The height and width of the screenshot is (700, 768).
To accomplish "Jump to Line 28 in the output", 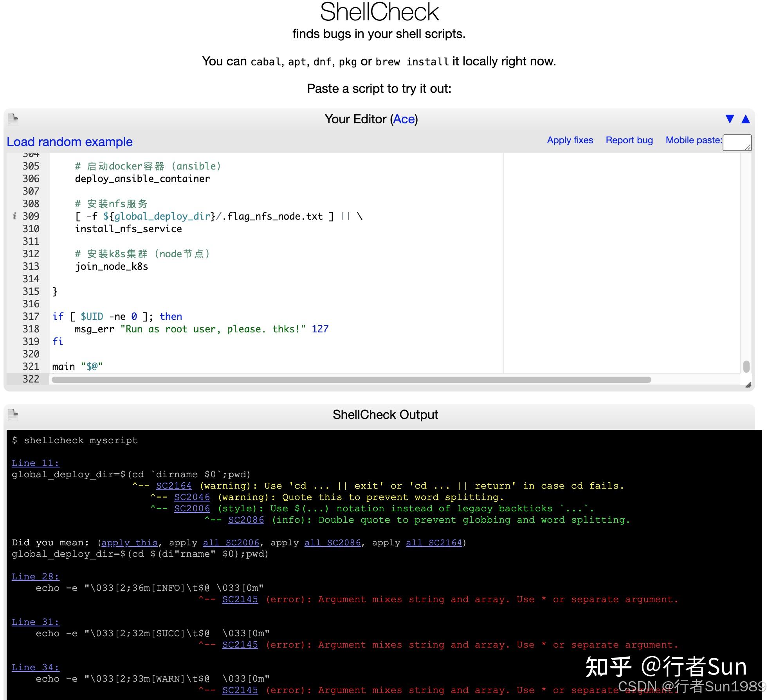I will (35, 576).
